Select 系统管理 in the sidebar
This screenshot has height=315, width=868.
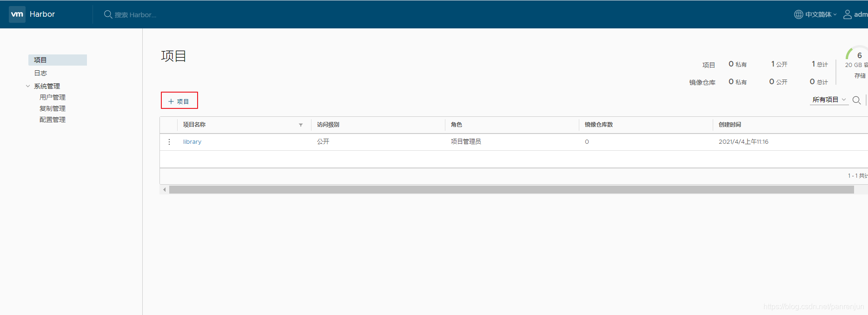click(47, 86)
